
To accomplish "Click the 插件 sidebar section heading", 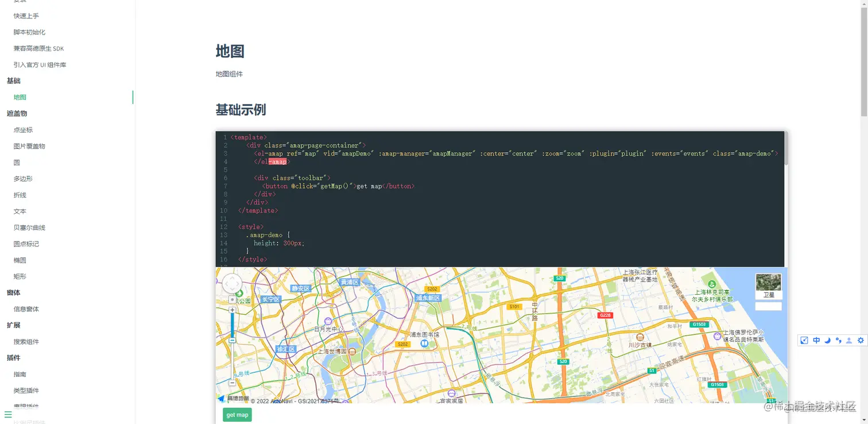I will pyautogui.click(x=14, y=358).
